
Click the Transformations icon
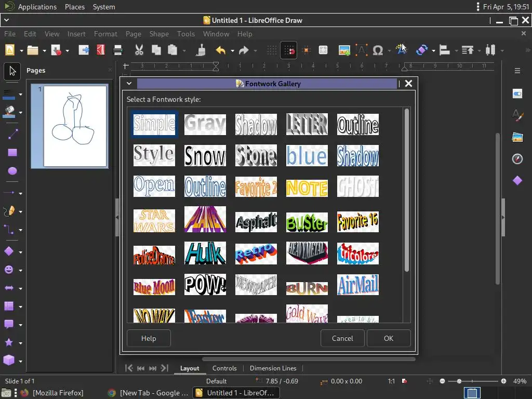[421, 50]
